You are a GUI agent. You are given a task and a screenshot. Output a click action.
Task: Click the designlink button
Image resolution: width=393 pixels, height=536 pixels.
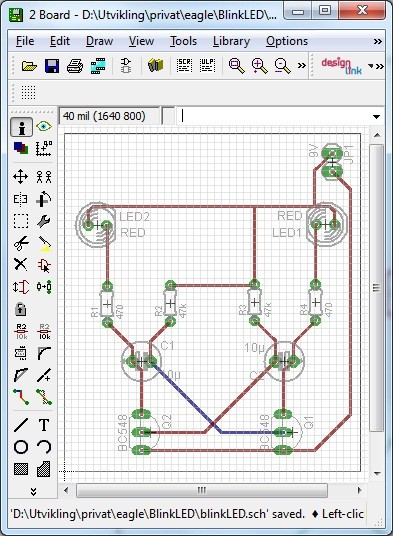tap(341, 66)
